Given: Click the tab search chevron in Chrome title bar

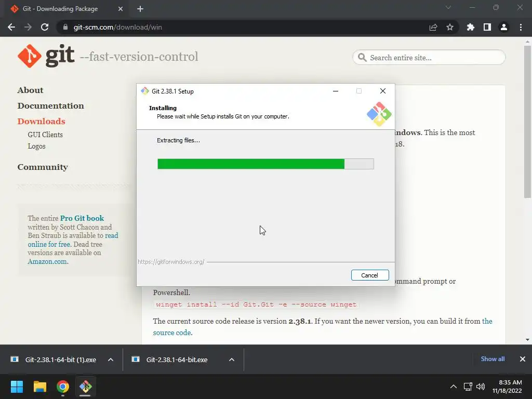Looking at the screenshot, I should coord(448,7).
